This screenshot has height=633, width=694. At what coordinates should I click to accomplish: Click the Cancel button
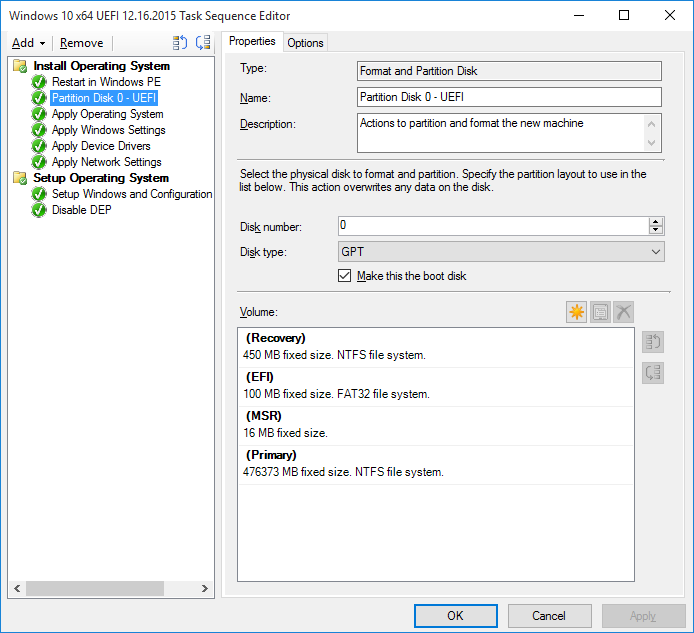[x=549, y=616]
